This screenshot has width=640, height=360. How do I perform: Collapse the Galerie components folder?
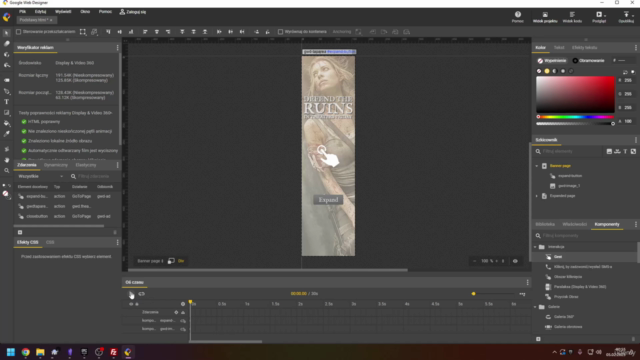click(x=535, y=307)
